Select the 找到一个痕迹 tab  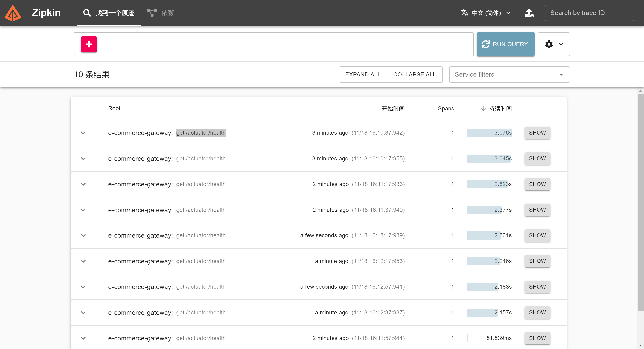click(115, 13)
